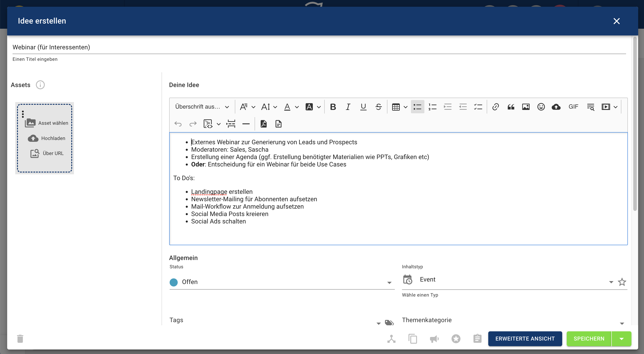Image resolution: width=644 pixels, height=354 pixels.
Task: Insert a GIF
Action: pos(573,107)
